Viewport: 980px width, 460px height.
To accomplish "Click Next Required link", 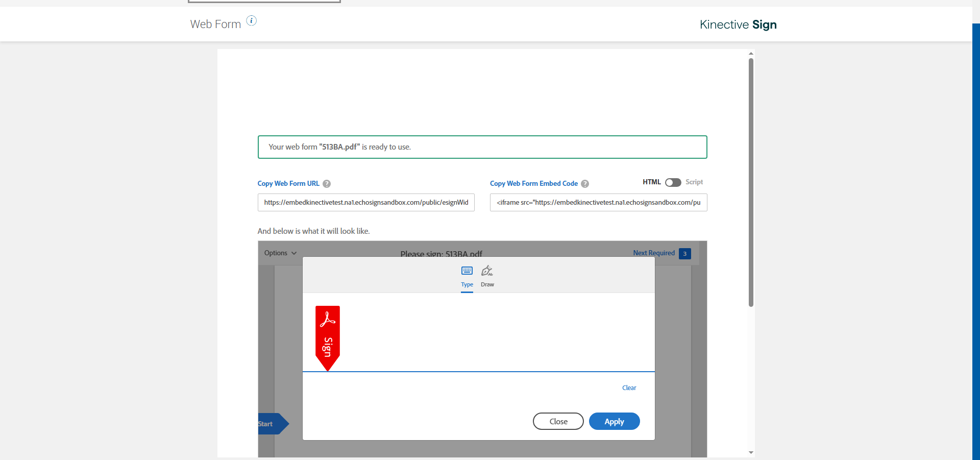I will [654, 253].
